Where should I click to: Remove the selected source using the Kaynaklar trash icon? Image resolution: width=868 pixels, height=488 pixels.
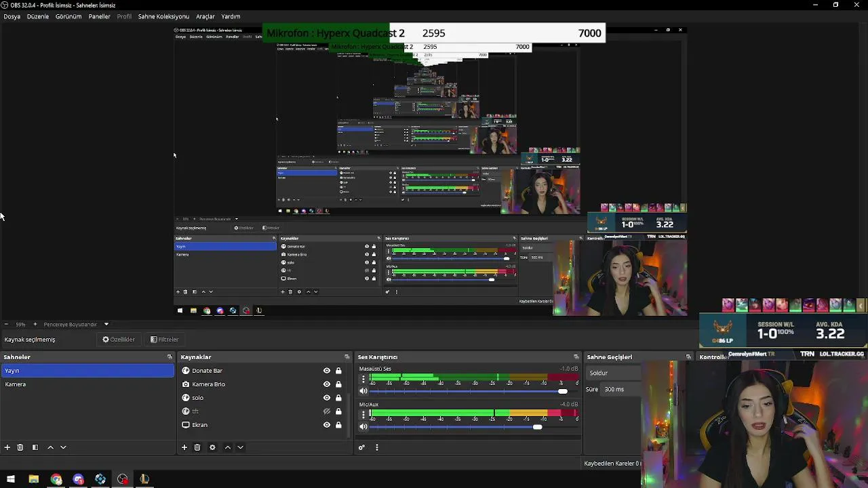[x=197, y=447]
